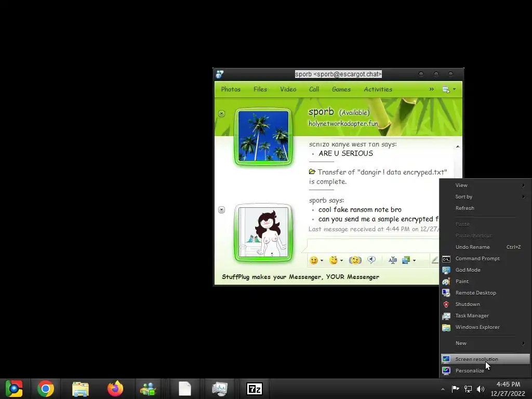
Task: Click the taskbar clock showing 4:45 PM
Action: point(508,389)
